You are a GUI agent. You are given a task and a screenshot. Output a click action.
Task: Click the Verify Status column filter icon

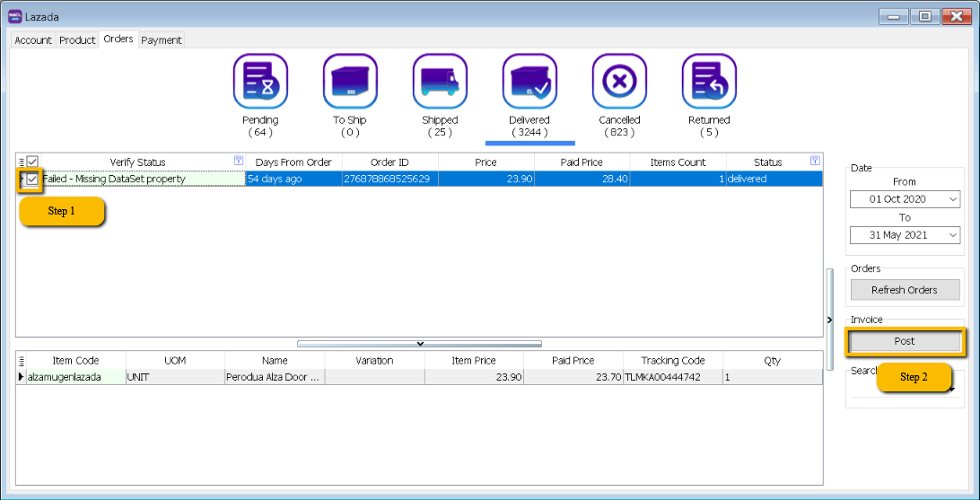239,162
